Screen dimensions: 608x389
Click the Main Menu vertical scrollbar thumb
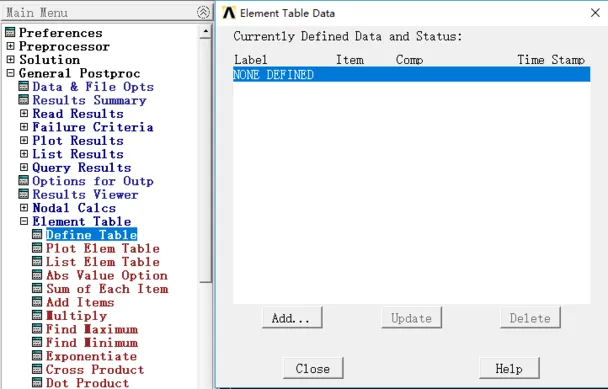[206, 161]
